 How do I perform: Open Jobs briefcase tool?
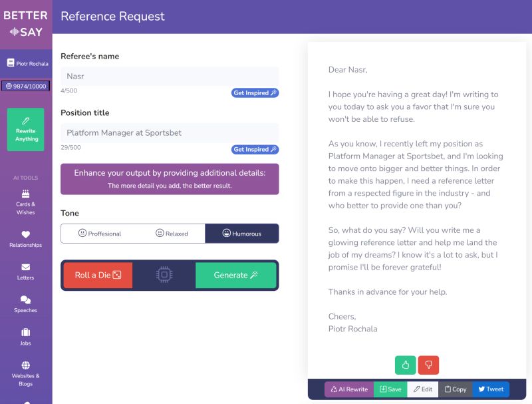[26, 337]
